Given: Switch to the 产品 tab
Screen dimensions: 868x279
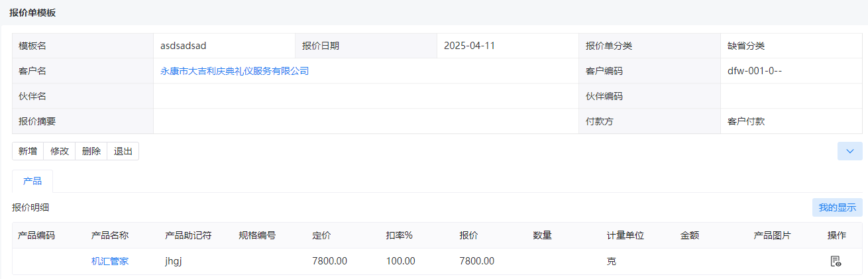Looking at the screenshot, I should point(32,181).
